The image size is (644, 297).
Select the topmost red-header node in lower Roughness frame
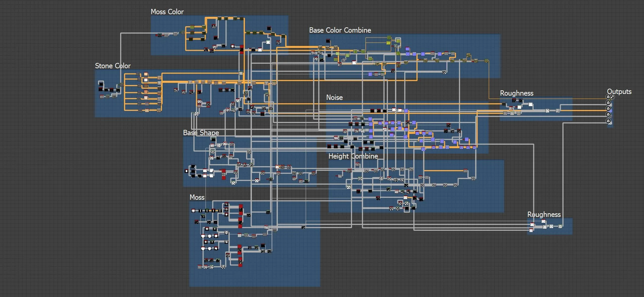click(544, 221)
